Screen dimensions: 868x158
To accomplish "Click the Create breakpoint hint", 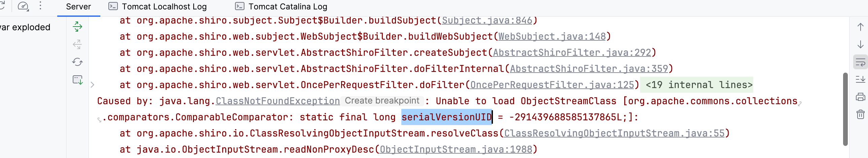I will [382, 101].
